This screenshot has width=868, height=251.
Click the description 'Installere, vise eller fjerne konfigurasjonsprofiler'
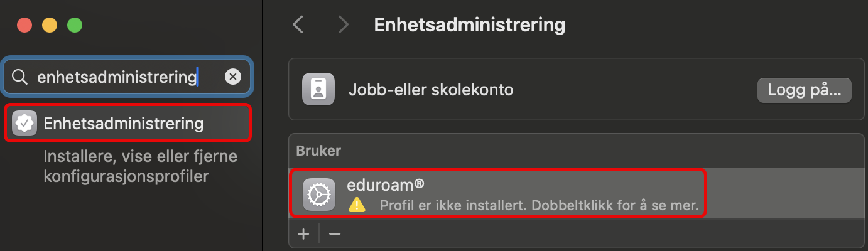[140, 166]
